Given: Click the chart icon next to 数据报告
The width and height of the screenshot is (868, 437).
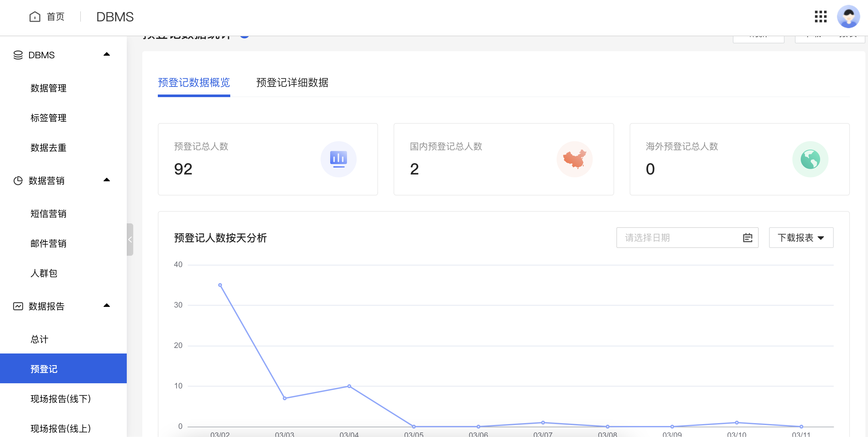Looking at the screenshot, I should pyautogui.click(x=18, y=306).
